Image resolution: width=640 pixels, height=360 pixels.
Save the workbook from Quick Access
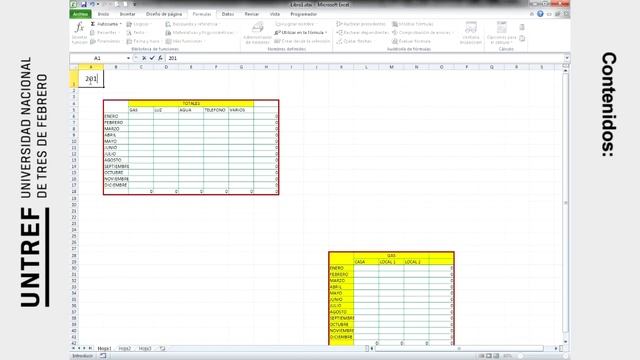[84, 4]
